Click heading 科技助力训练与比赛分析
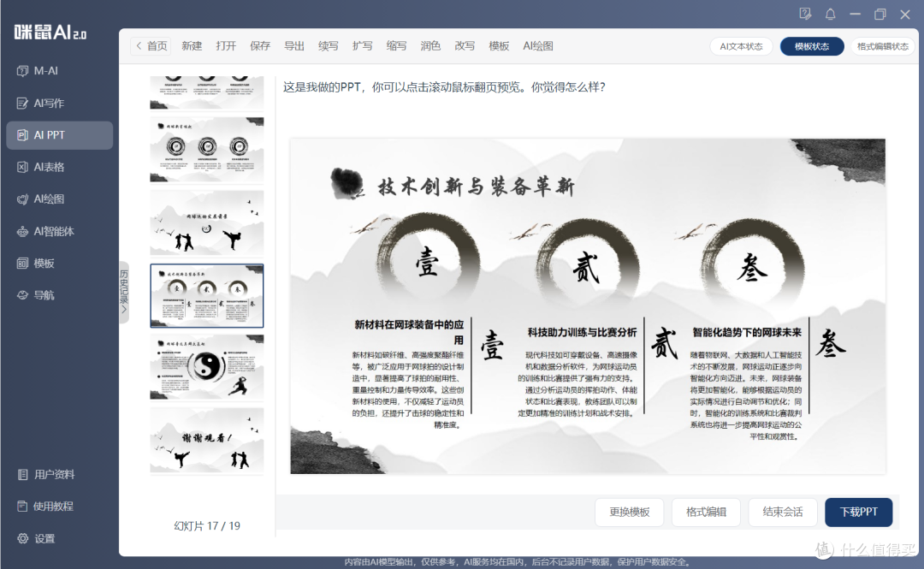924x569 pixels. tap(583, 333)
